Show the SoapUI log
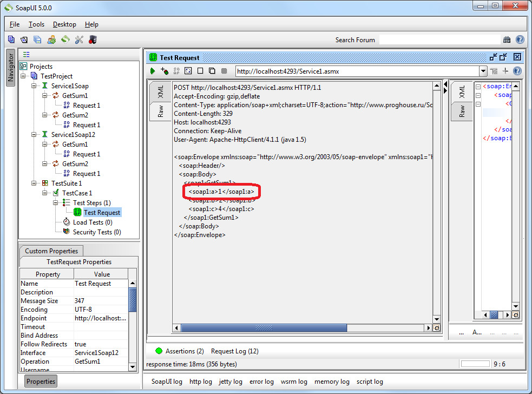Screen dimensions: 532x394 (167, 382)
